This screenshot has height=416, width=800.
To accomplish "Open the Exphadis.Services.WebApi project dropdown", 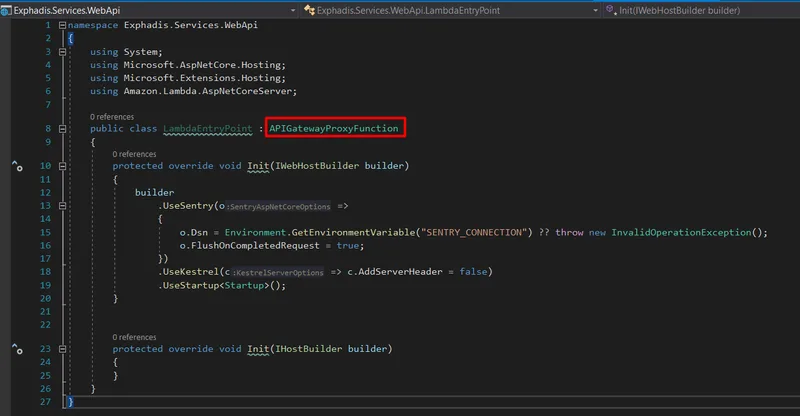I will [x=293, y=10].
